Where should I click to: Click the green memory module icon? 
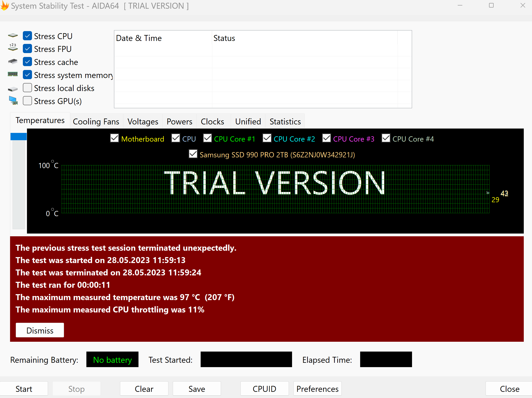click(x=13, y=74)
